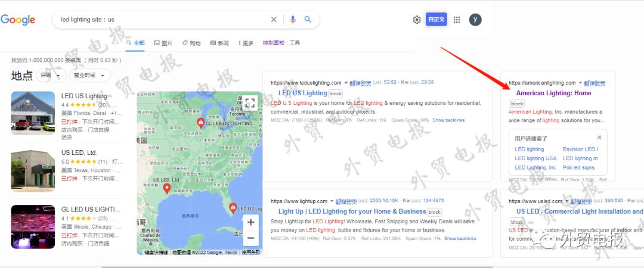Open GL LED US LIGHTI... place thumbnail
Screen dimensions: 644x268
[33, 226]
